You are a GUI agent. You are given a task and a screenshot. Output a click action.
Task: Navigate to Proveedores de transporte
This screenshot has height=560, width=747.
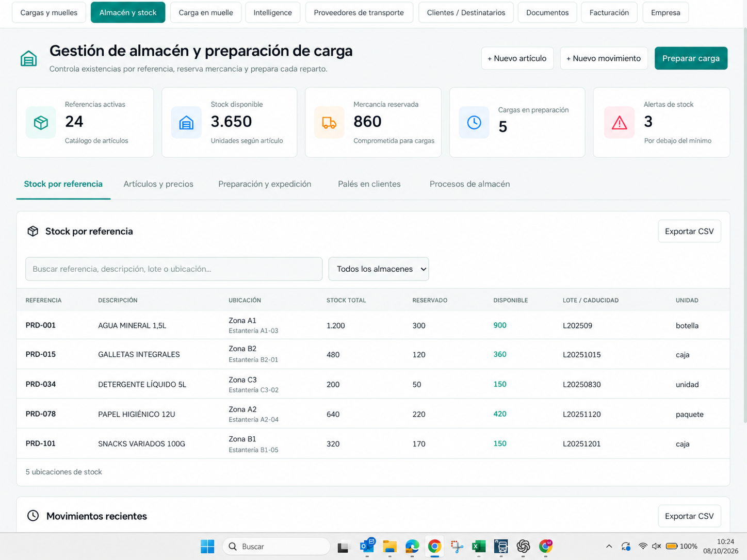359,12
